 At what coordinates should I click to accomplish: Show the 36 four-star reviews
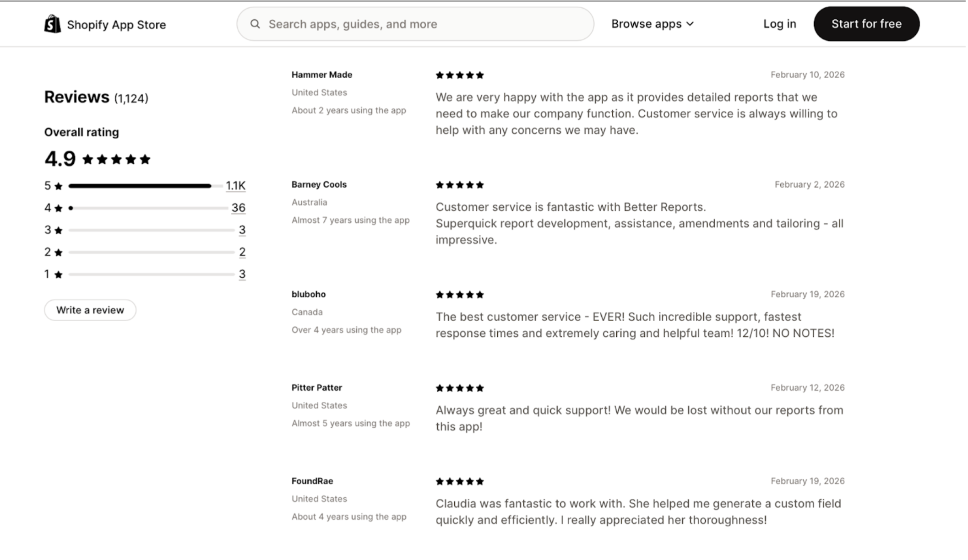coord(238,208)
